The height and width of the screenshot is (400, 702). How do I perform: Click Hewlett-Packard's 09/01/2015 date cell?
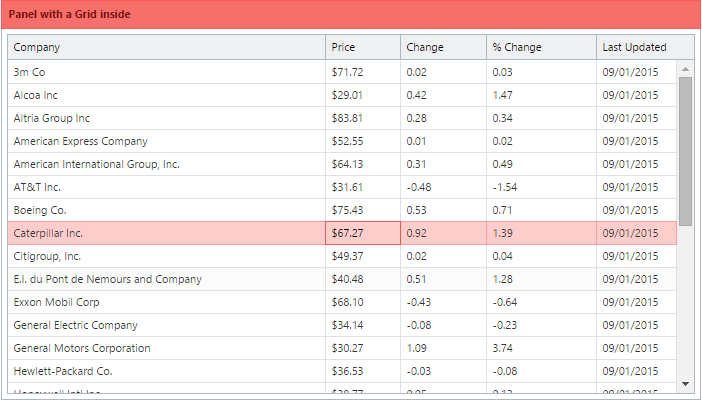pos(636,371)
